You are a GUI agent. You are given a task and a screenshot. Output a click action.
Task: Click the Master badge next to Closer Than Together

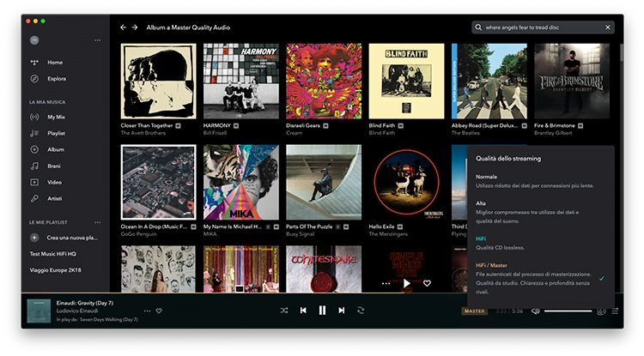[179, 126]
